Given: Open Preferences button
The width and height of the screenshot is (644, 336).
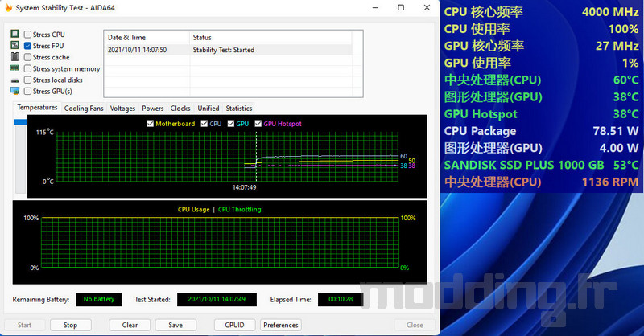Looking at the screenshot, I should 281,325.
